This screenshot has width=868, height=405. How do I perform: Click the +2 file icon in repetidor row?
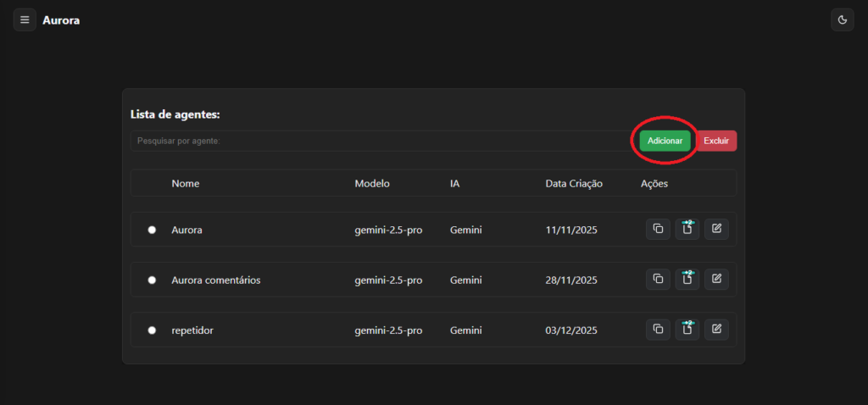pyautogui.click(x=687, y=330)
